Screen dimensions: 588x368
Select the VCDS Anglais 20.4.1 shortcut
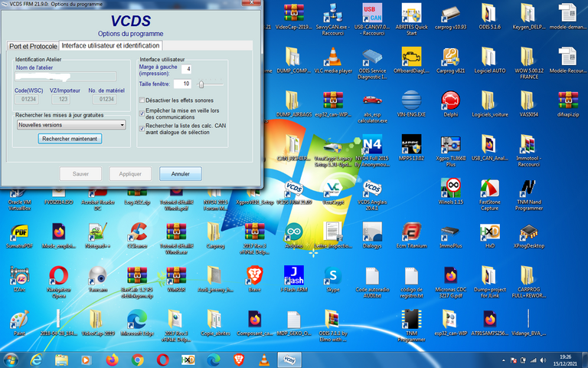[372, 195]
